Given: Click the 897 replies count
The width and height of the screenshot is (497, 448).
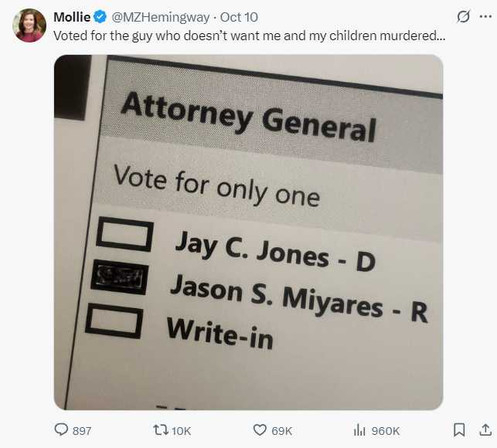Looking at the screenshot, I should click(x=82, y=430).
